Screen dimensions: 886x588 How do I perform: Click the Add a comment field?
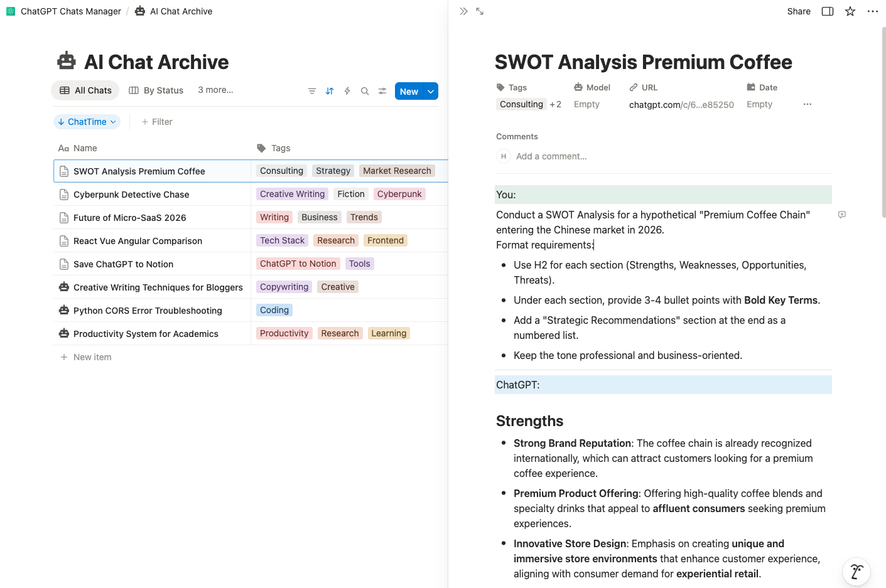coord(551,156)
